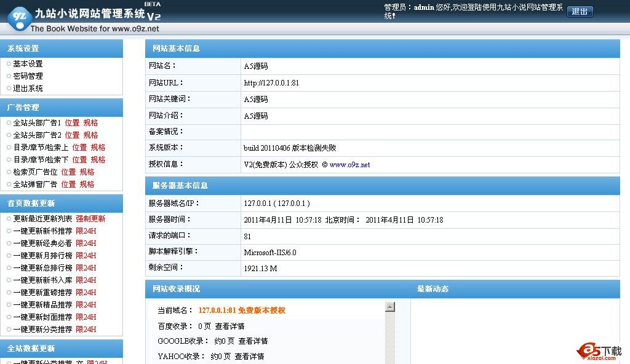
Task: Click the 9z logo icon
Action: [x=20, y=18]
